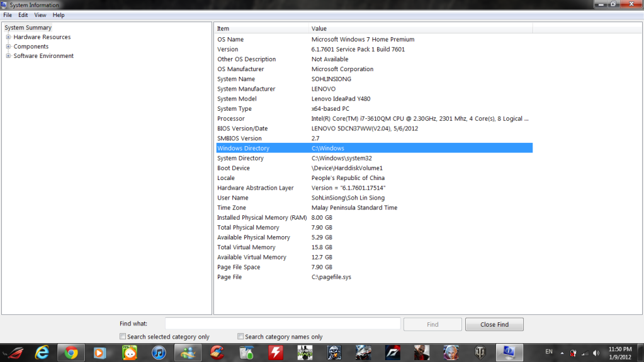Open iTunes from the taskbar

(x=159, y=352)
